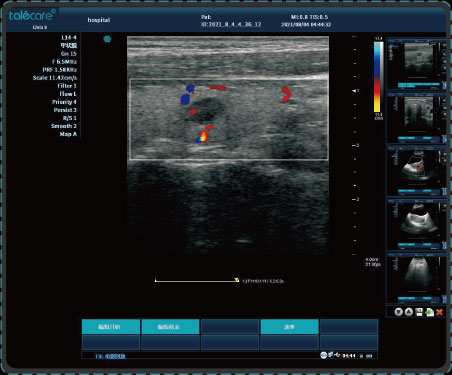Open the color Doppler convex thumbnail

click(416, 171)
